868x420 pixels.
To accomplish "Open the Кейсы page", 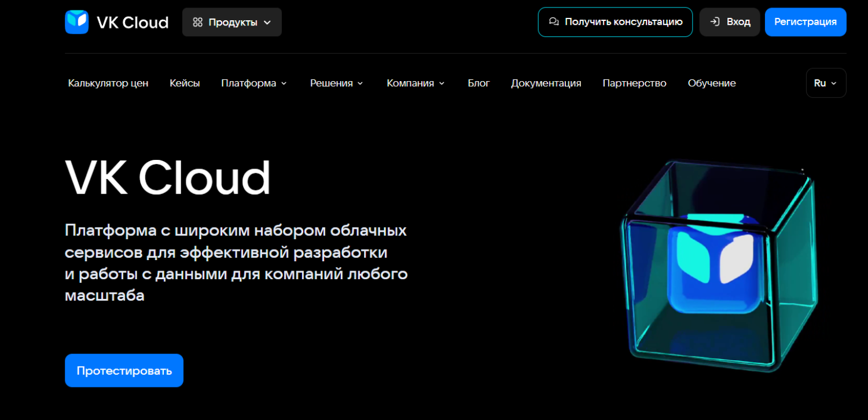I will click(x=185, y=83).
